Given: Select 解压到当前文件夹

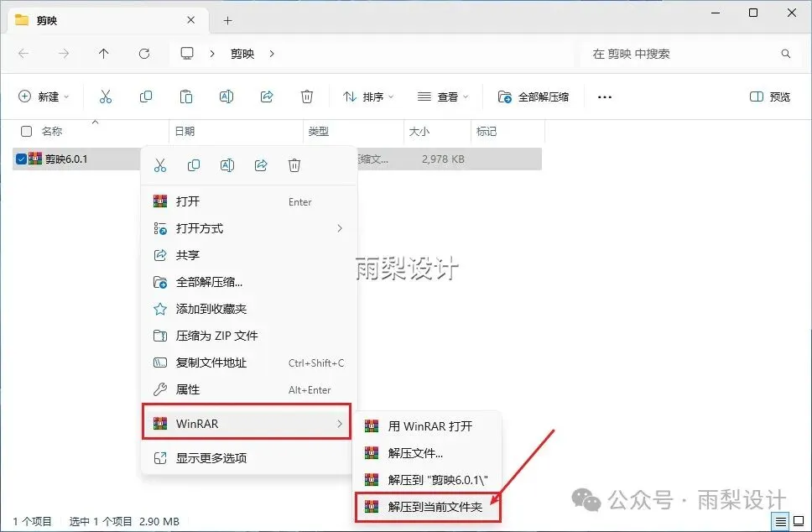Looking at the screenshot, I should coord(428,507).
